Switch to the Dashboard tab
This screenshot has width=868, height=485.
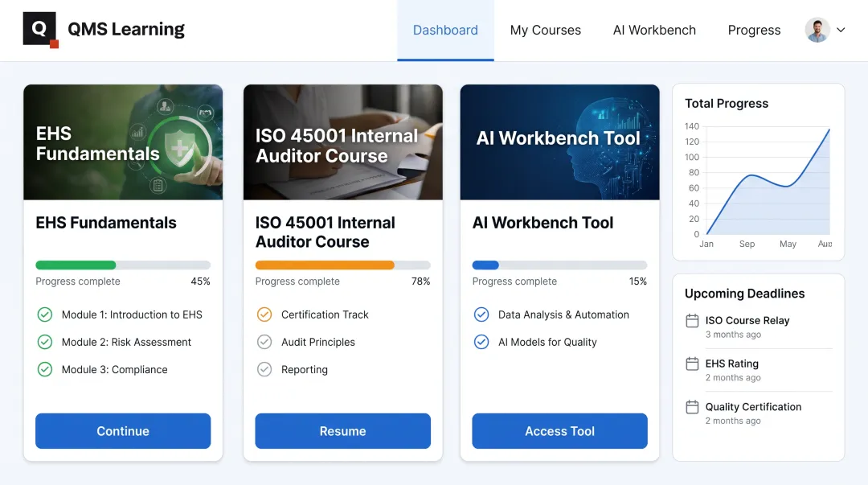coord(445,30)
